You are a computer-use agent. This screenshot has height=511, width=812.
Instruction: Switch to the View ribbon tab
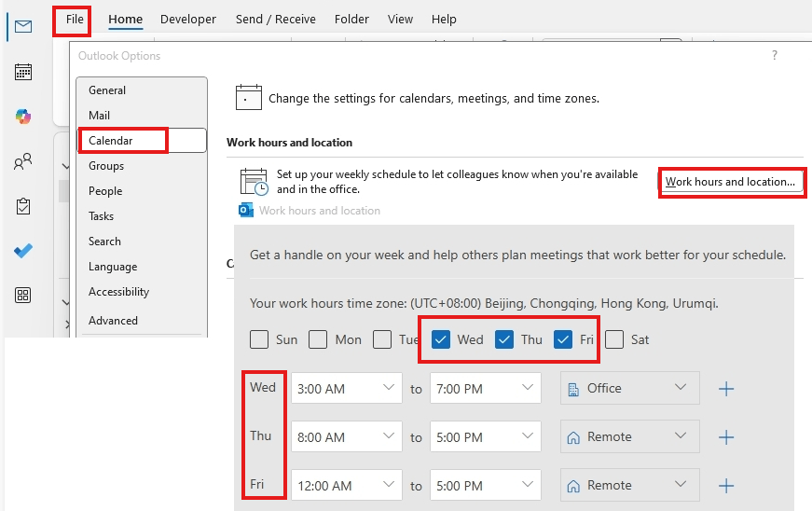400,20
